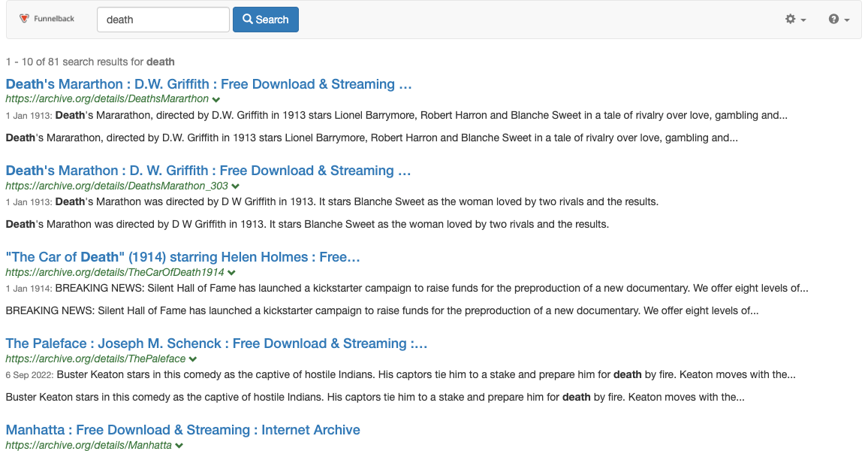Open the Manhatta Internet Archive result
Screen dimensions: 868x451
pos(182,430)
